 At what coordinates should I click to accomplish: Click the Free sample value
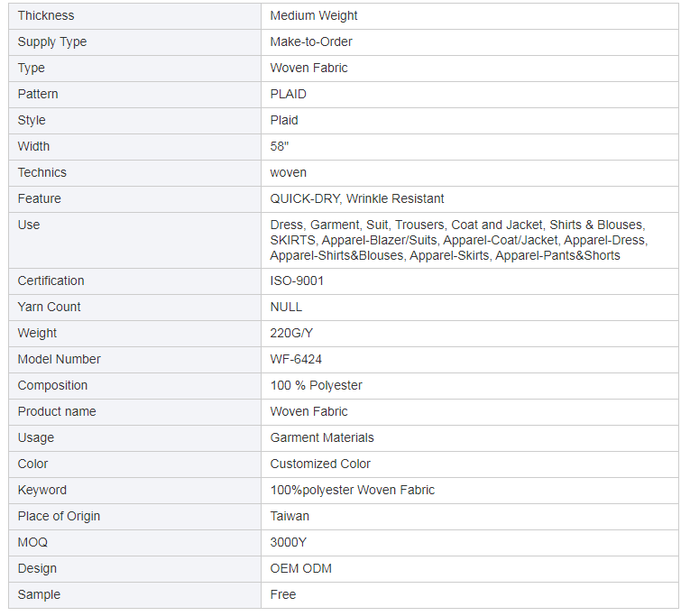pyautogui.click(x=282, y=594)
